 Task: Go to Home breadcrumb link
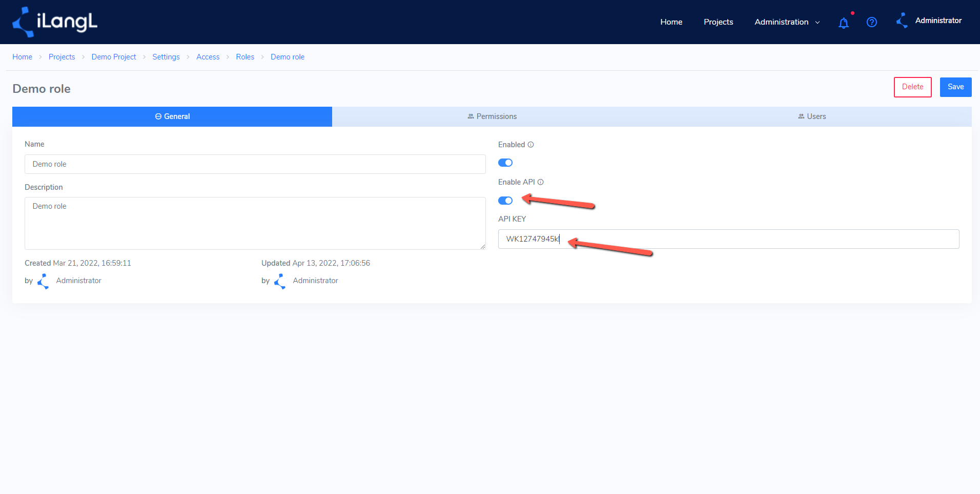point(23,57)
